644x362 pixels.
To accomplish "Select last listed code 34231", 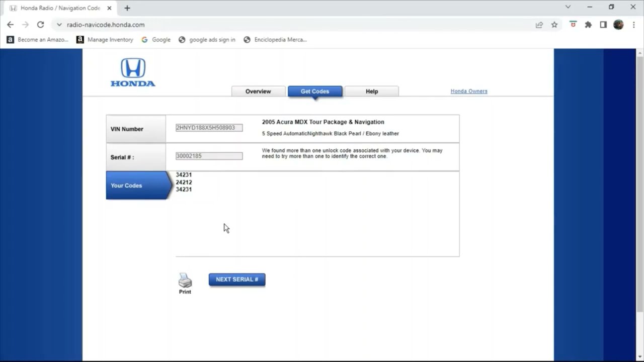I will (184, 190).
